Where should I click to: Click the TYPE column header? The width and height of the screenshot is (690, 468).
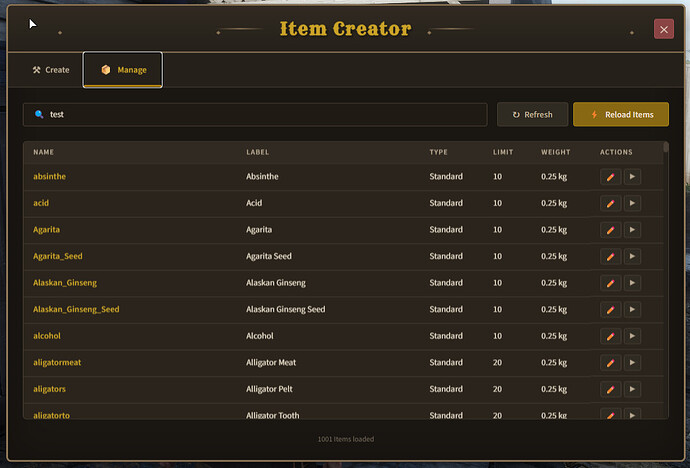pyautogui.click(x=438, y=152)
